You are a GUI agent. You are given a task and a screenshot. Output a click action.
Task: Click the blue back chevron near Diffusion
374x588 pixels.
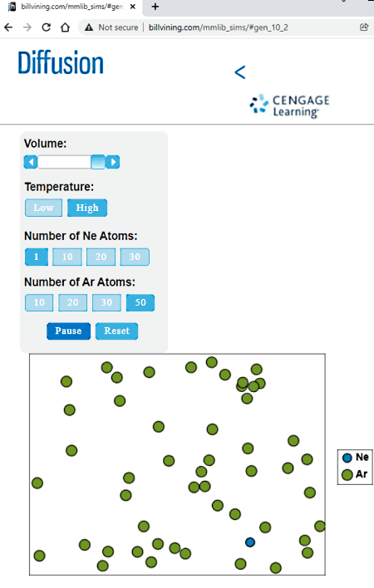click(240, 72)
